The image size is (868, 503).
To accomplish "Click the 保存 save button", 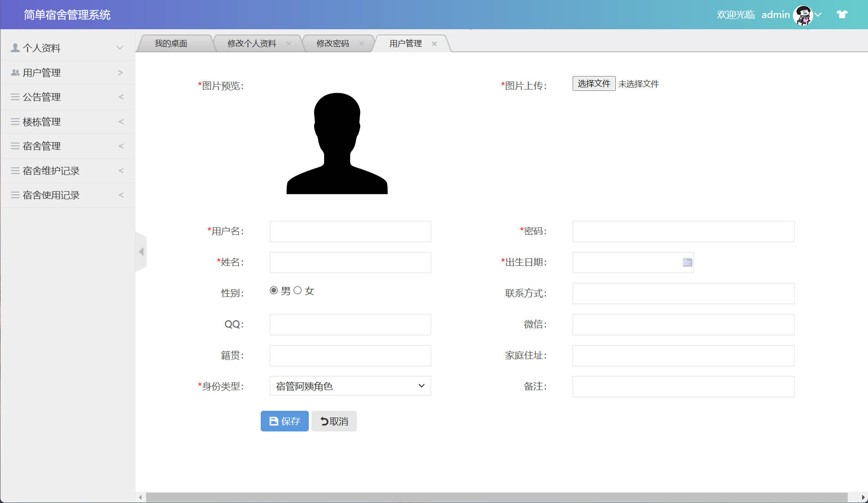I will point(284,421).
